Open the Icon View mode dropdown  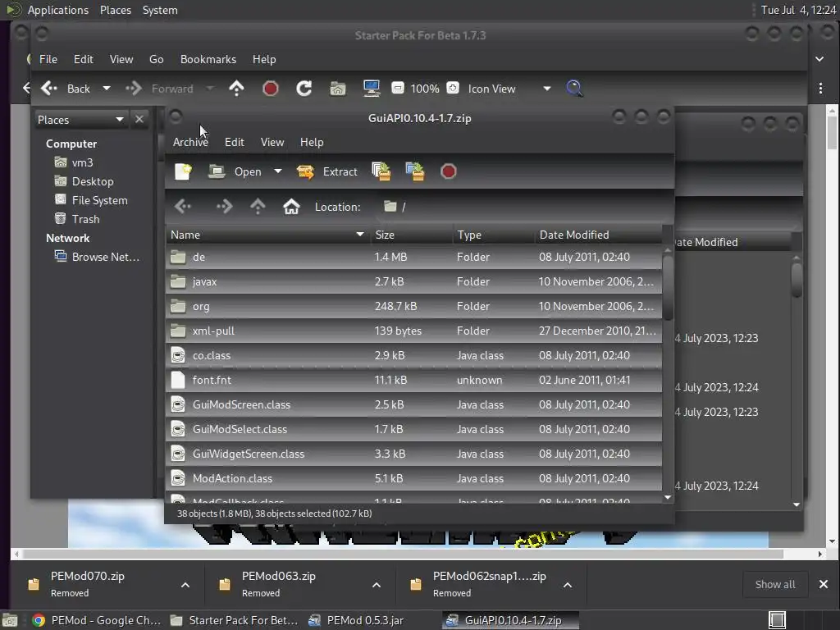(509, 89)
